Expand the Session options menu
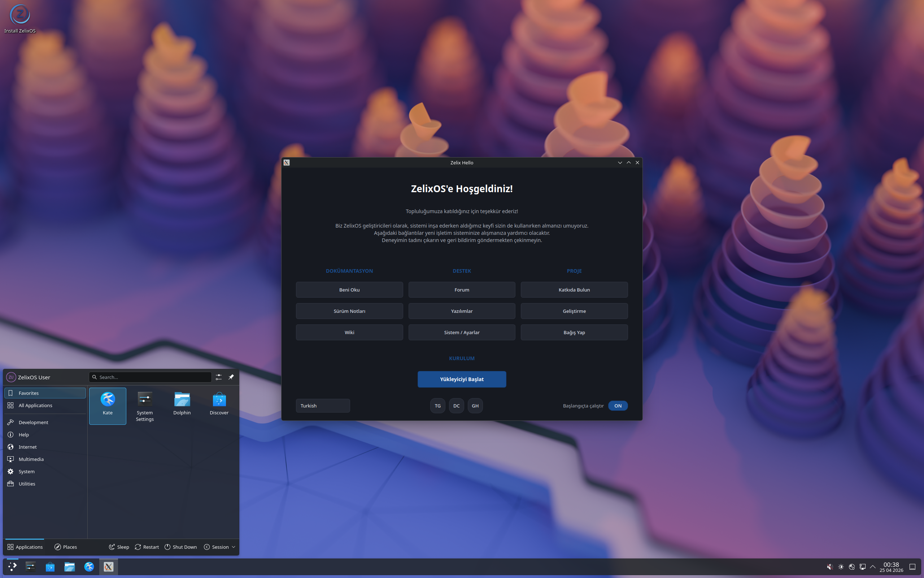The image size is (924, 578). click(219, 547)
